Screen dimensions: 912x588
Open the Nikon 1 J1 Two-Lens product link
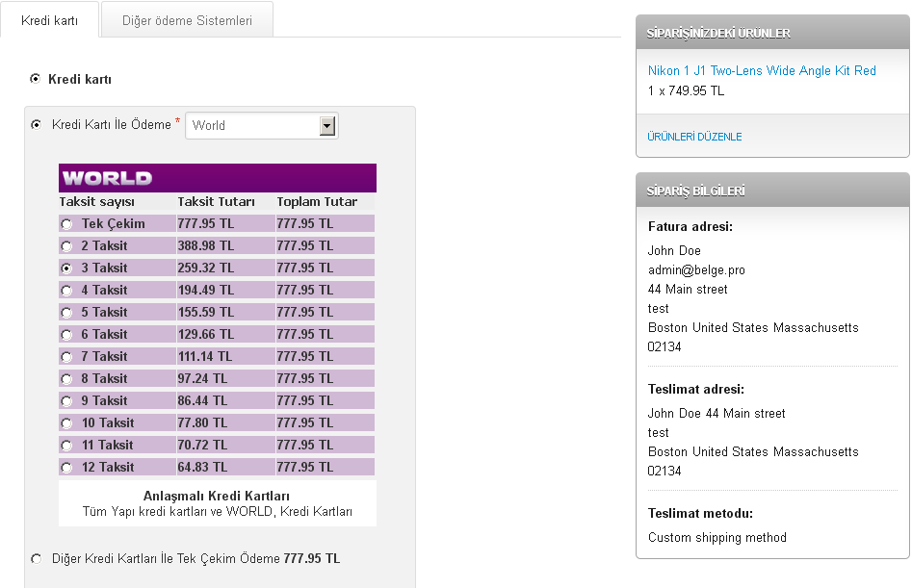point(762,70)
